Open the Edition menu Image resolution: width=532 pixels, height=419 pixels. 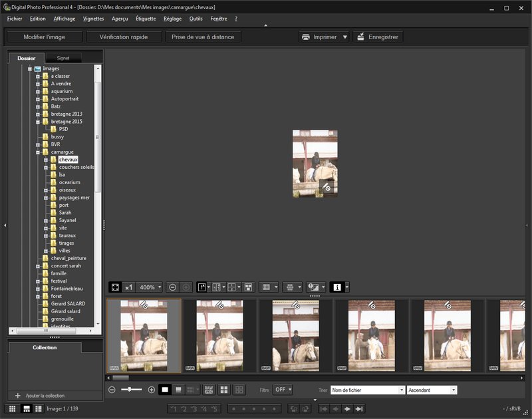[38, 19]
